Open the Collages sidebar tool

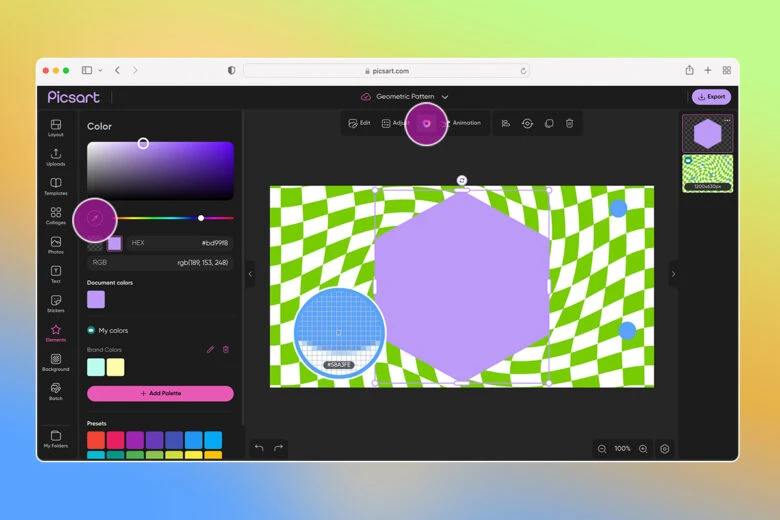pyautogui.click(x=56, y=216)
